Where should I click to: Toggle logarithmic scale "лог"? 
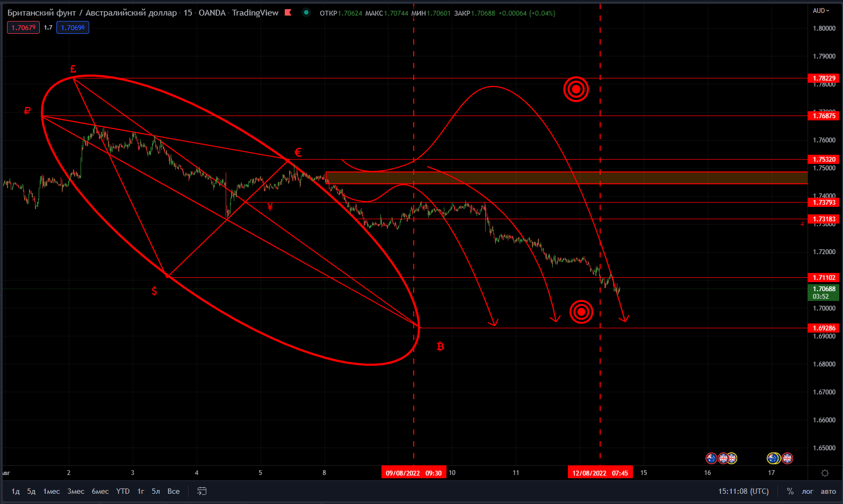pyautogui.click(x=808, y=491)
